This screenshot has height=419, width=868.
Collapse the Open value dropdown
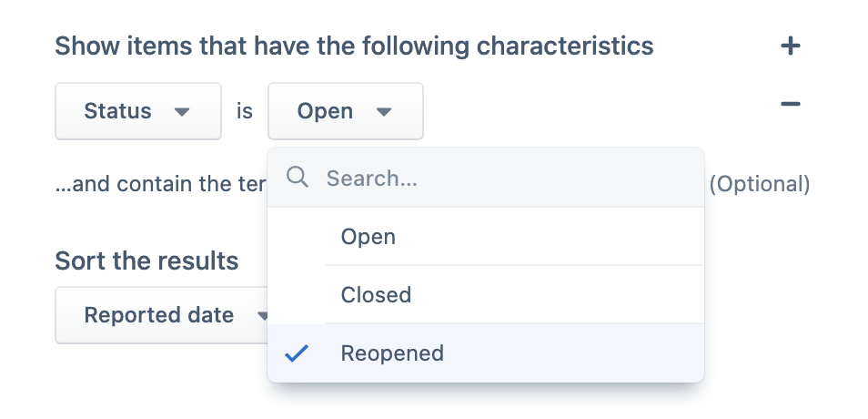coord(346,111)
